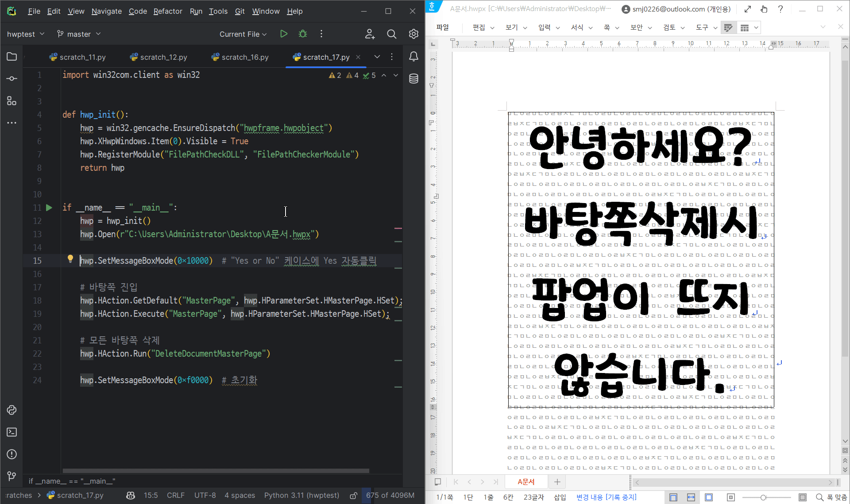Image resolution: width=850 pixels, height=504 pixels.
Task: Click the Python 3.11 (hwptest) interpreter
Action: pyautogui.click(x=301, y=495)
